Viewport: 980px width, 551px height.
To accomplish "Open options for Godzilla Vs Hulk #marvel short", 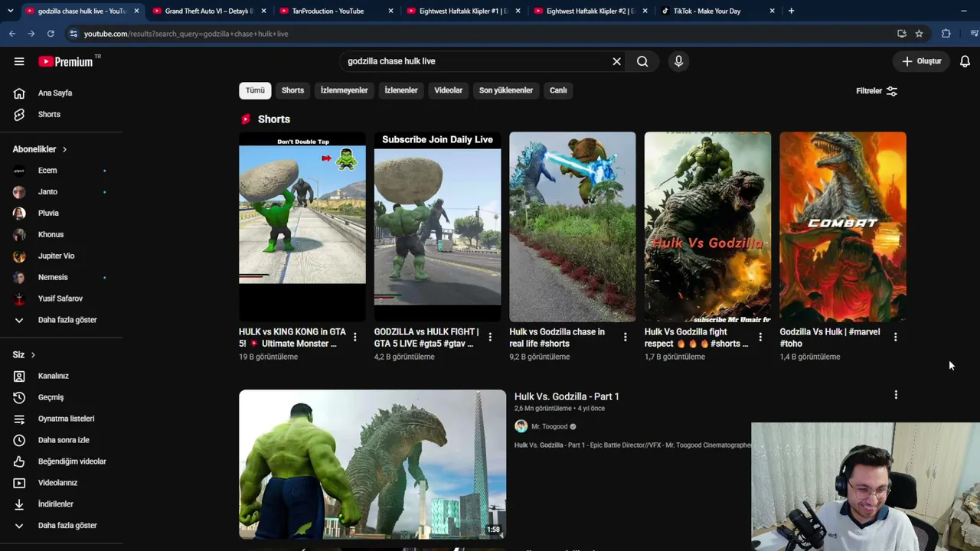I will [895, 337].
